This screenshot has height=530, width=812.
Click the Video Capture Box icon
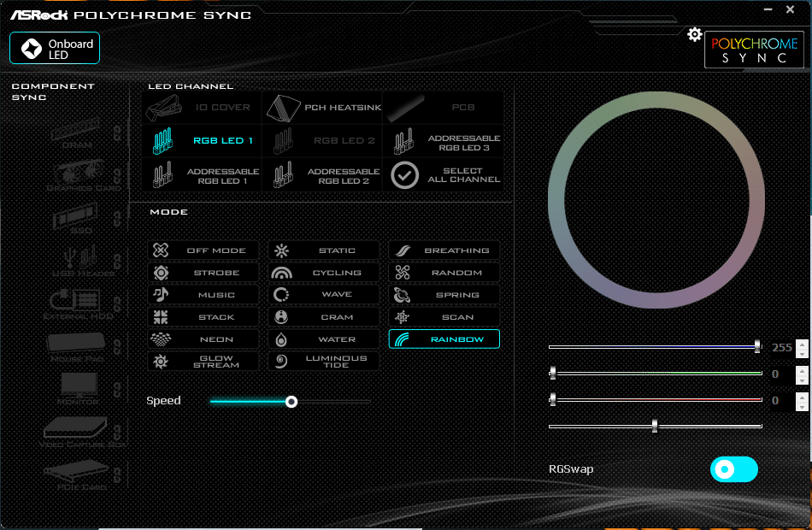(x=75, y=427)
